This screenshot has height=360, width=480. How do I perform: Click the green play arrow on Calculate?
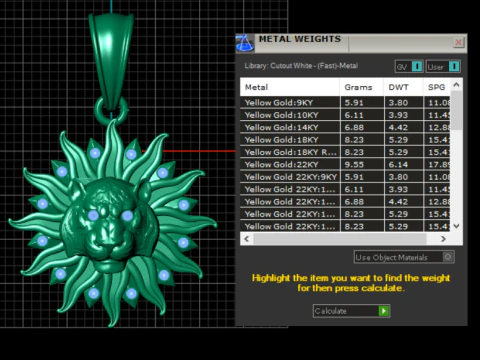coord(384,311)
